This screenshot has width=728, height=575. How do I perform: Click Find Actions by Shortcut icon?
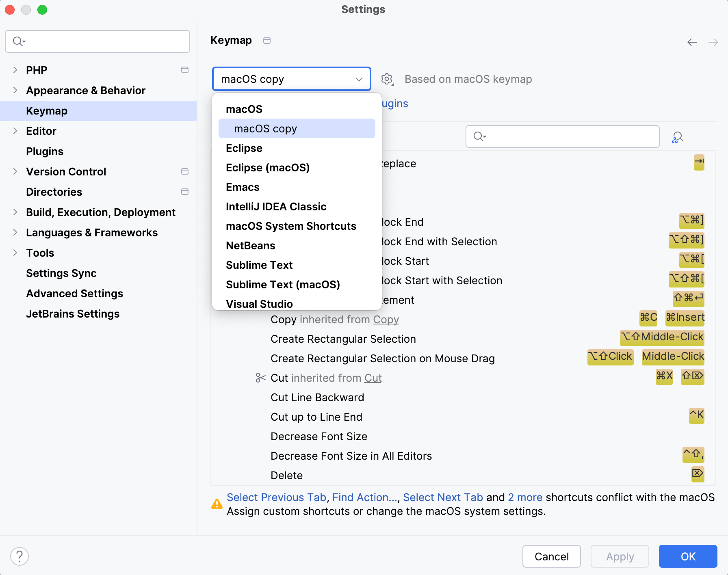678,137
